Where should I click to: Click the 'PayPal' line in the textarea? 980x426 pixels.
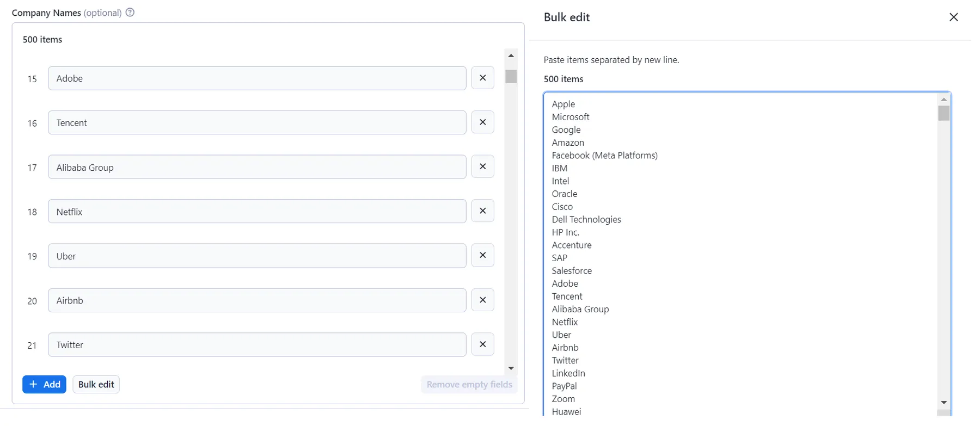point(564,386)
